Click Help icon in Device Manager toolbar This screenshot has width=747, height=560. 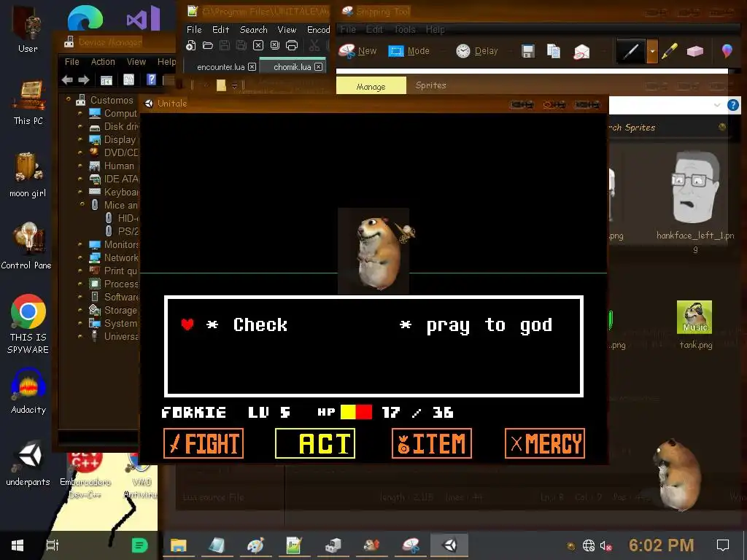[x=151, y=79]
